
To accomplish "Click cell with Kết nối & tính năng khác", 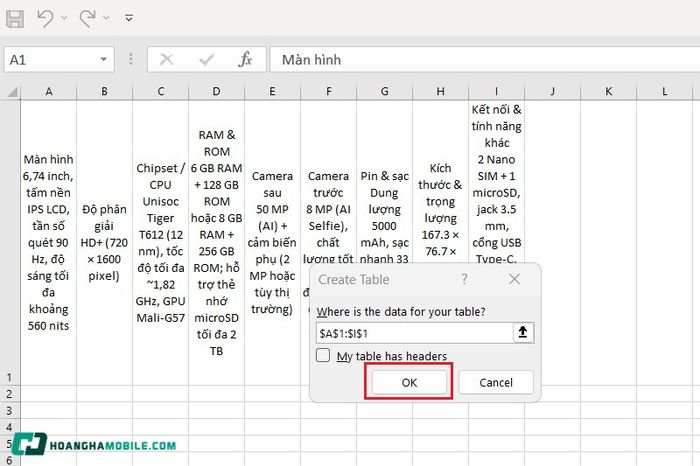I will pyautogui.click(x=496, y=183).
